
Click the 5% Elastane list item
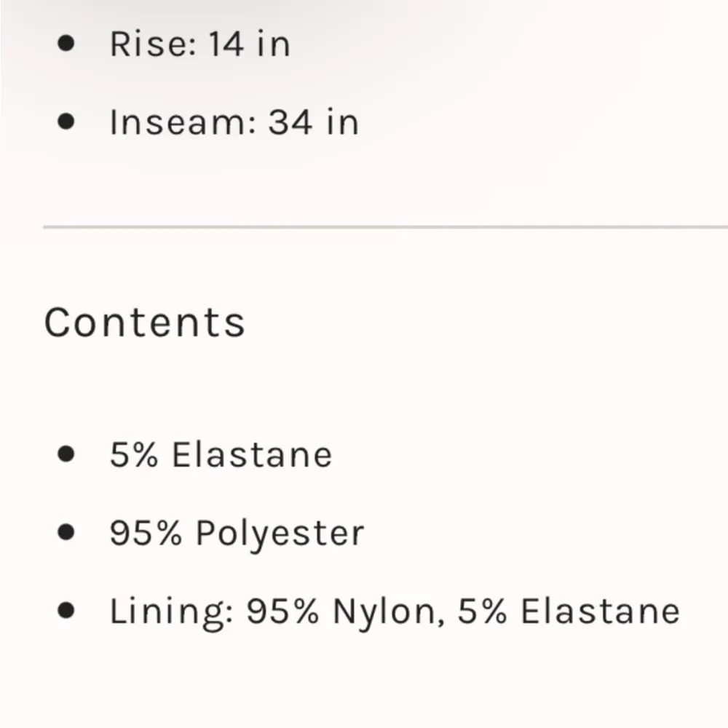(221, 455)
